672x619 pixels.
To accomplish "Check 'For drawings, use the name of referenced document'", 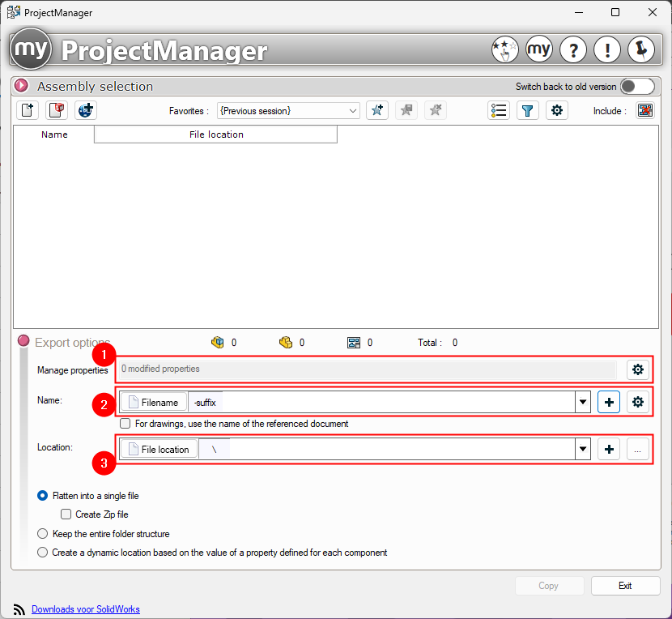I will click(x=125, y=423).
